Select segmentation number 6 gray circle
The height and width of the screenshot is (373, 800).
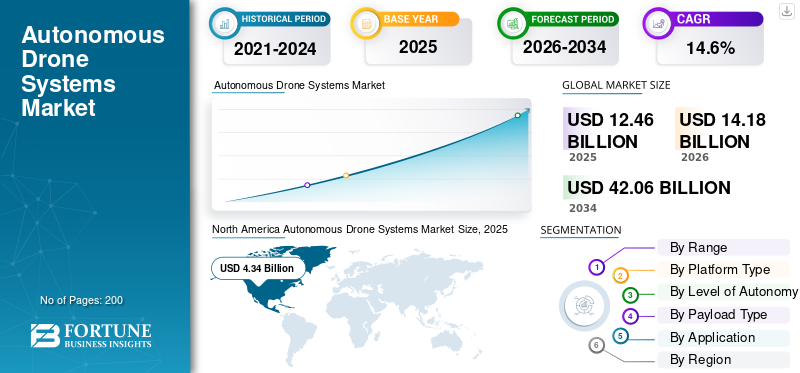click(596, 345)
